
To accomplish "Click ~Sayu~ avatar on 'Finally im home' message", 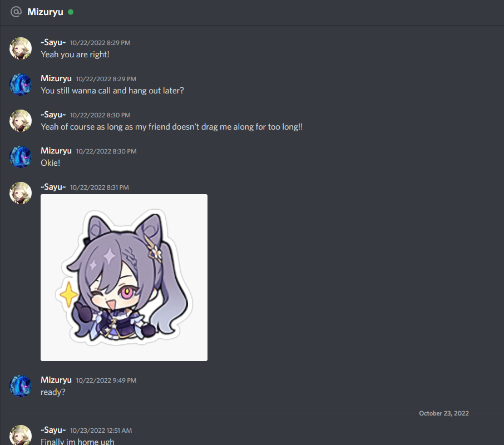I will (x=21, y=435).
